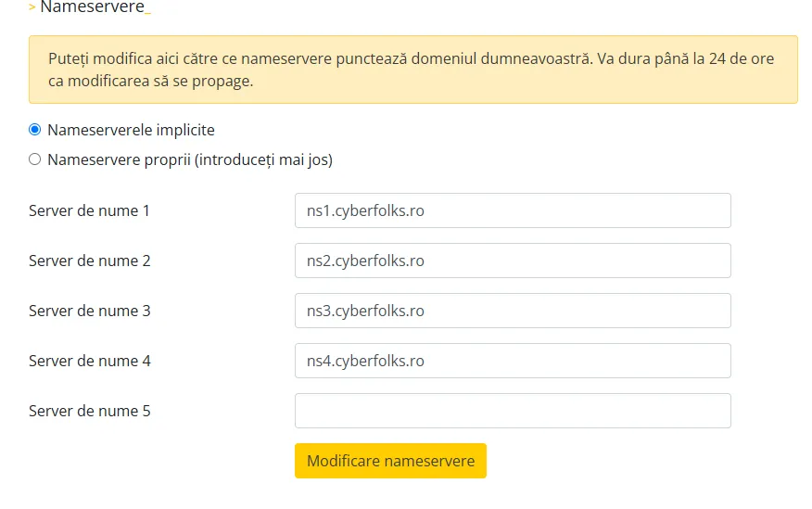Click the 'Server de nume 4' label

coord(90,361)
